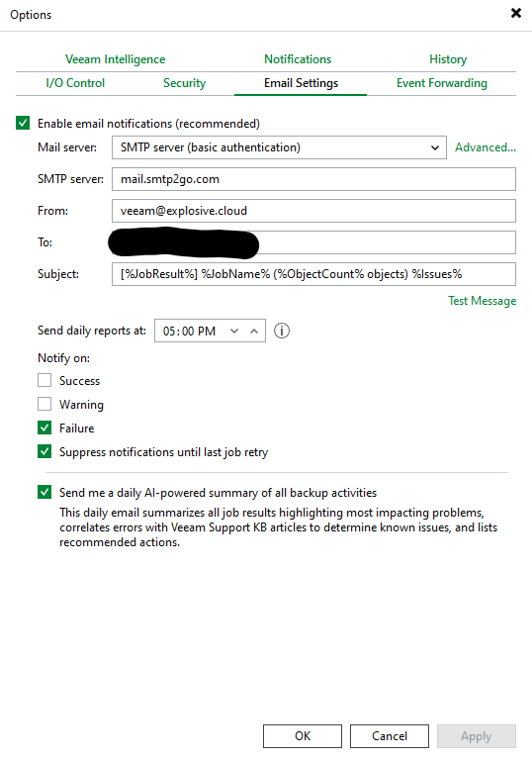Screen dimensions: 532x762
Task: Confirm settings with OK button
Action: click(303, 736)
